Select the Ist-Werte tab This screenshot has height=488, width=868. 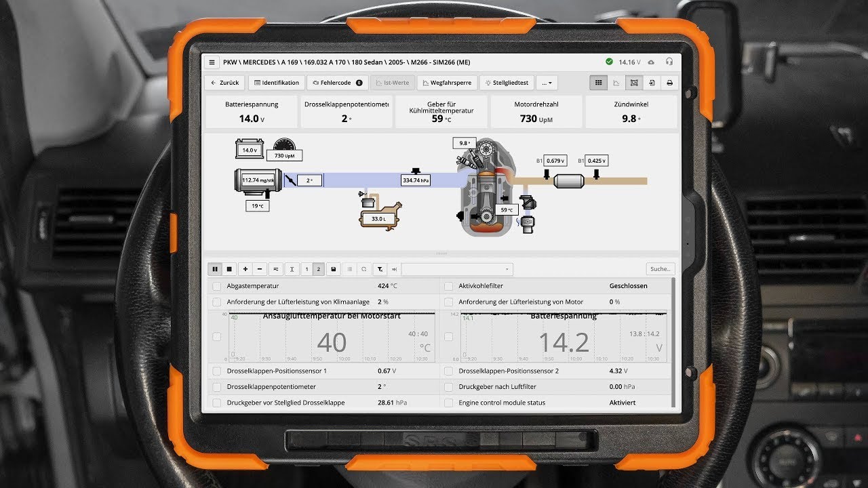393,83
